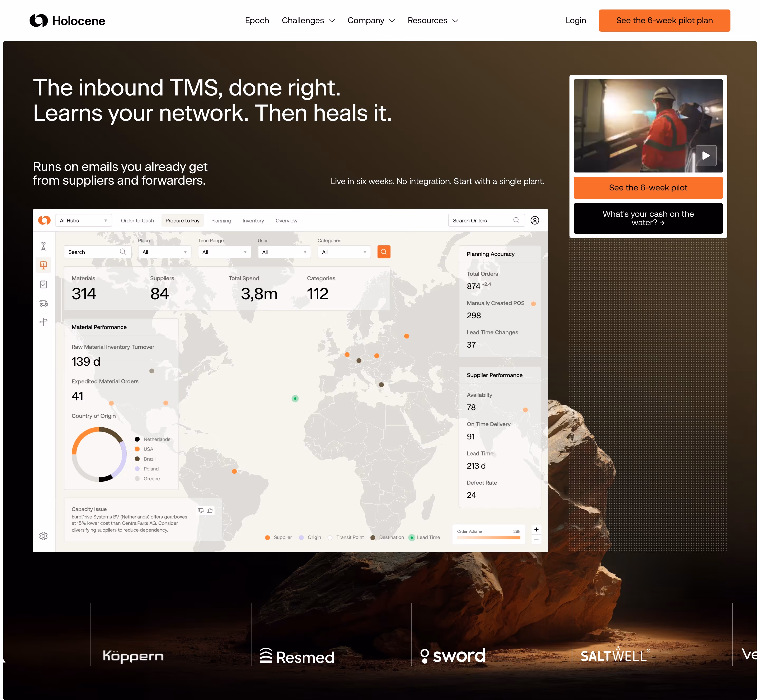Switch to the Inventory tab
The height and width of the screenshot is (700, 760).
(253, 220)
